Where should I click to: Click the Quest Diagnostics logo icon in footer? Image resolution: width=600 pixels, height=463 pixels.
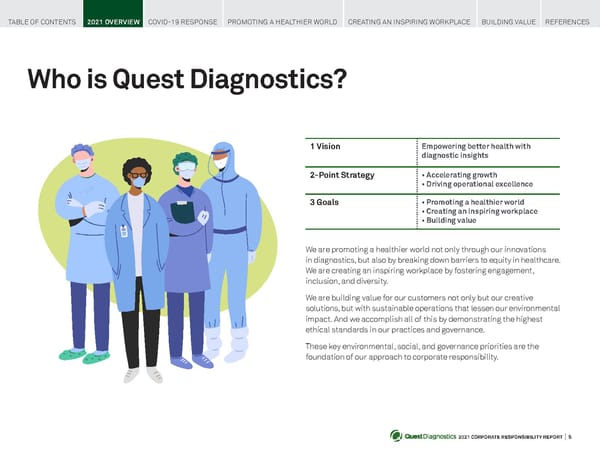[x=396, y=435]
